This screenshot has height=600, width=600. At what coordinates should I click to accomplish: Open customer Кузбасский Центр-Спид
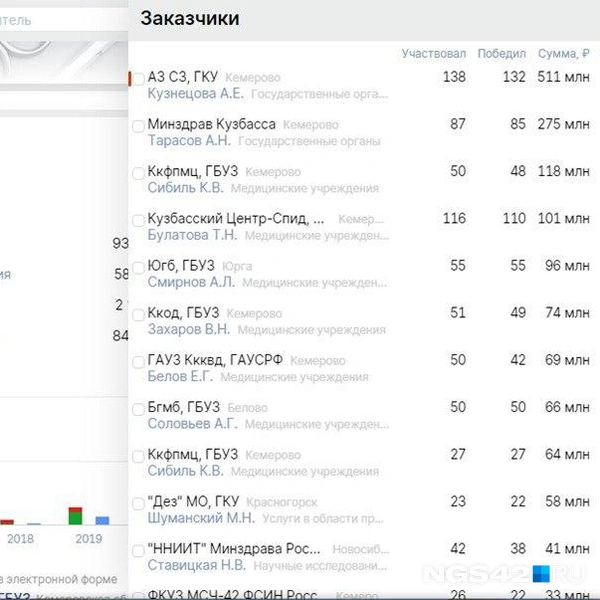(236, 218)
